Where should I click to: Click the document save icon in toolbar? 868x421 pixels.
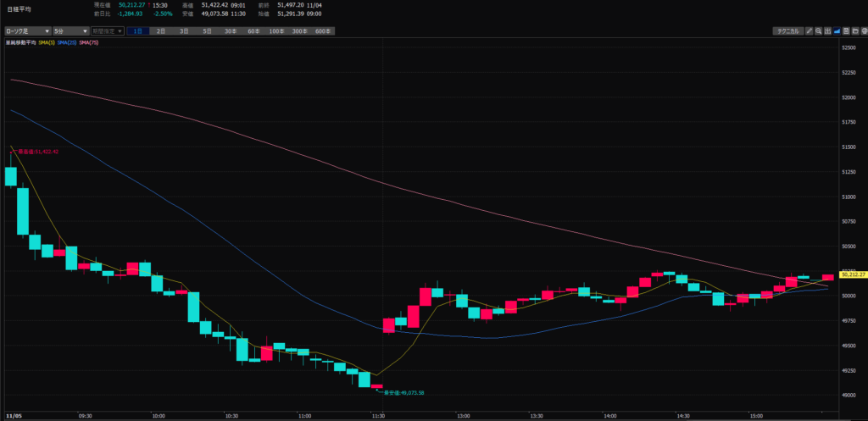pyautogui.click(x=846, y=31)
